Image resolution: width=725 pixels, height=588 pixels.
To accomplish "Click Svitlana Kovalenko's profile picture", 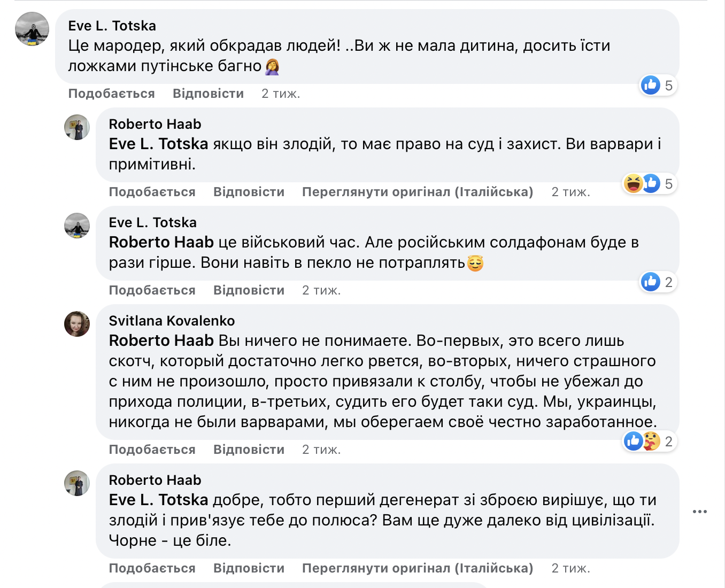I will [77, 324].
